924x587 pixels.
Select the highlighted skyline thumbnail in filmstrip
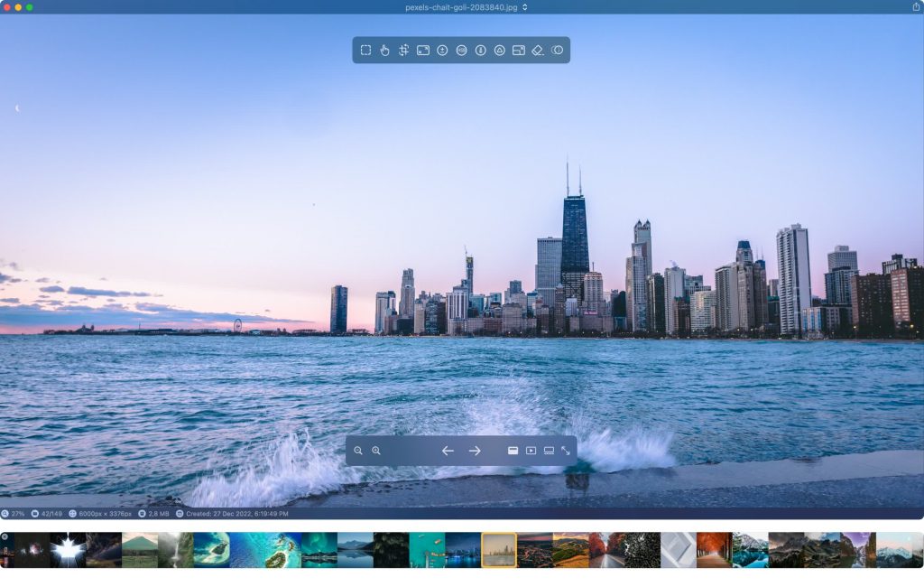[x=499, y=550]
